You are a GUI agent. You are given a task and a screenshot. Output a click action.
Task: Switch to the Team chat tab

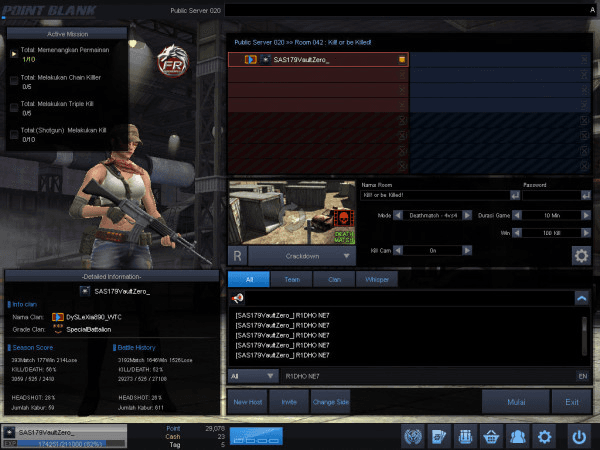coord(294,279)
